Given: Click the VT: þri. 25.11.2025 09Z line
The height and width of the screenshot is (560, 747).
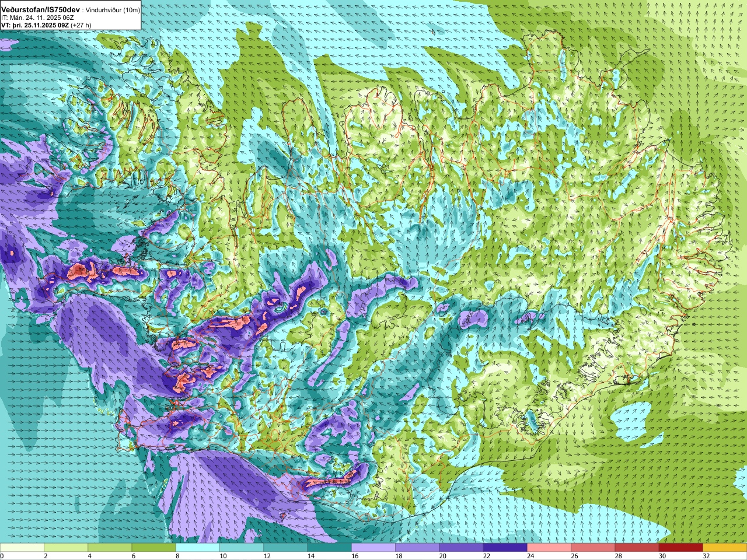Looking at the screenshot, I should 35,25.
